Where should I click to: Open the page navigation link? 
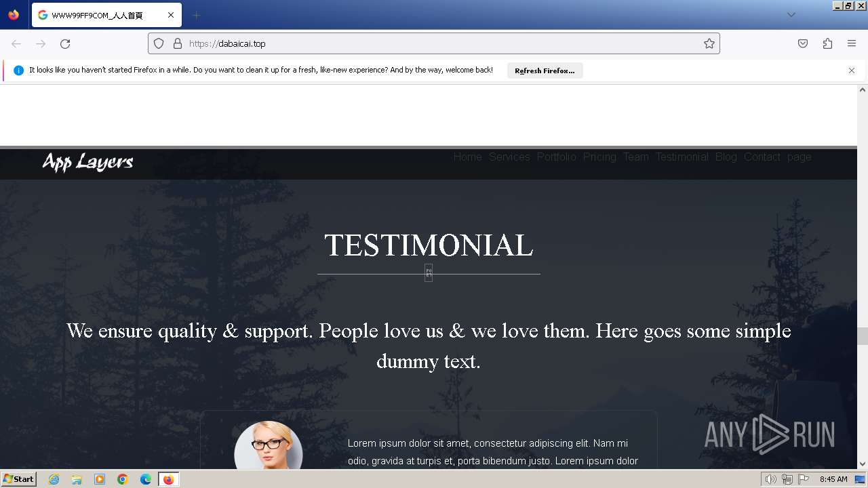(800, 157)
